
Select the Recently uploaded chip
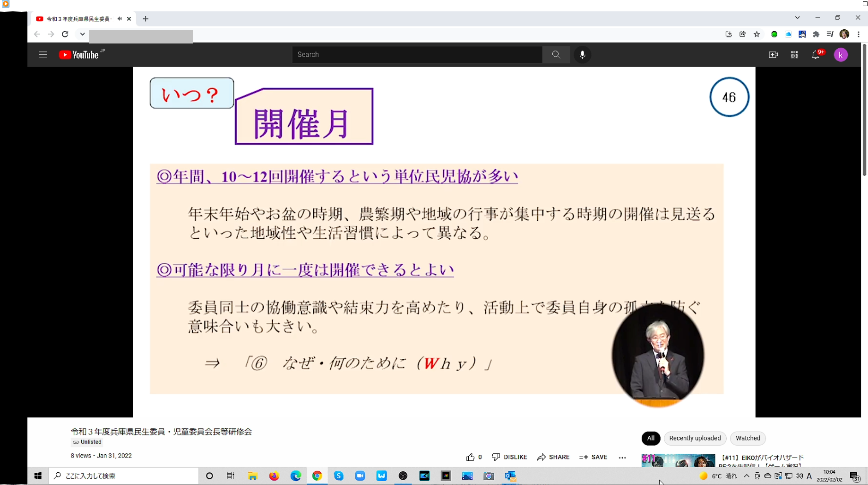pyautogui.click(x=695, y=438)
